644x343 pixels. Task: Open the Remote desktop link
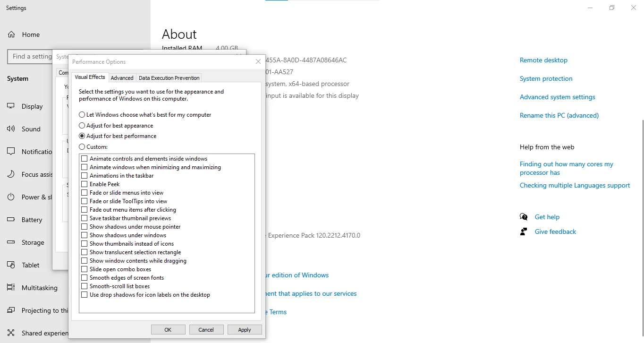point(543,60)
